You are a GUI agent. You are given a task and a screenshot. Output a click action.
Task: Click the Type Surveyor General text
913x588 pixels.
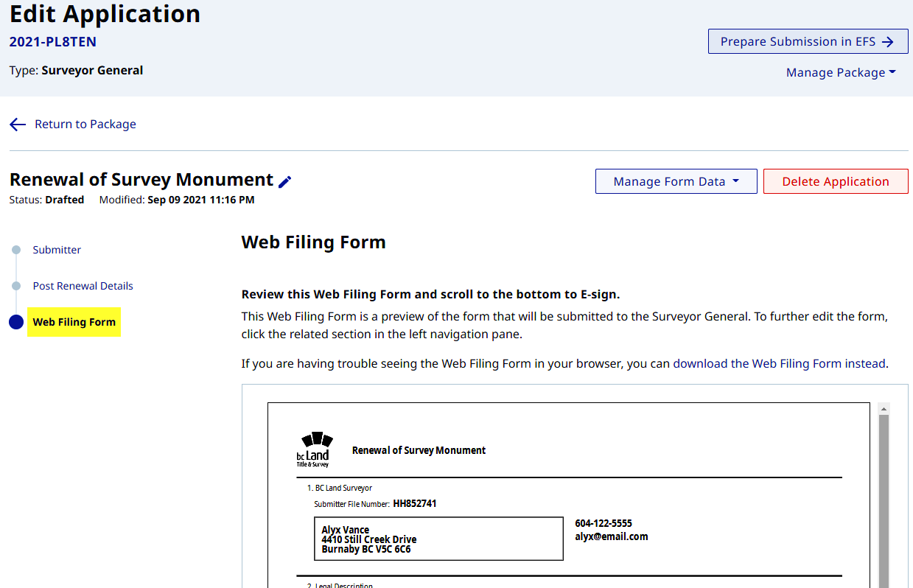pos(77,71)
